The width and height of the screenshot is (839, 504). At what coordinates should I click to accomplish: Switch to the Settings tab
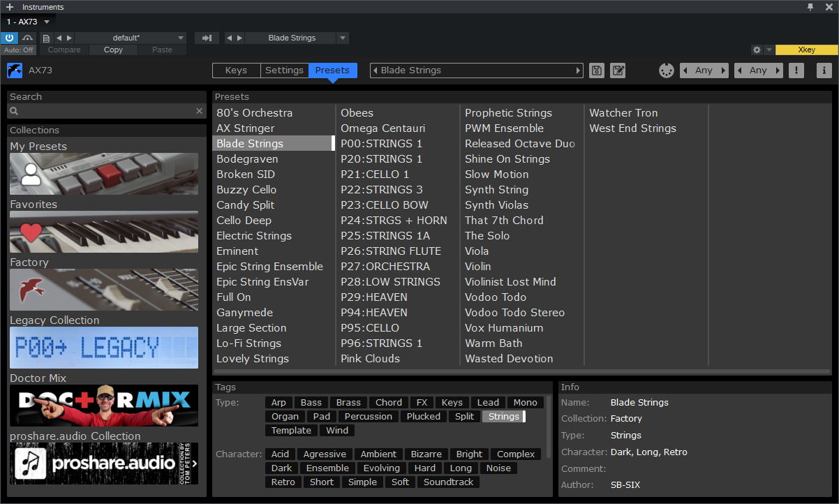click(284, 71)
